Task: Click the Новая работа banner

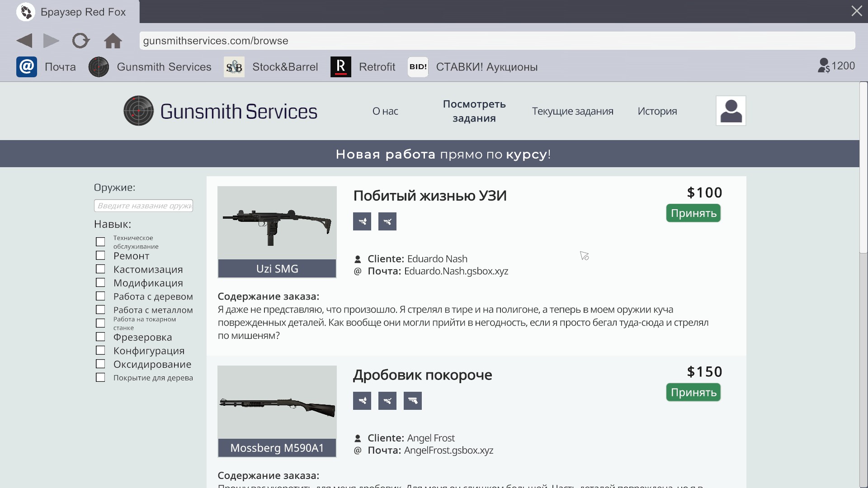Action: [x=429, y=154]
